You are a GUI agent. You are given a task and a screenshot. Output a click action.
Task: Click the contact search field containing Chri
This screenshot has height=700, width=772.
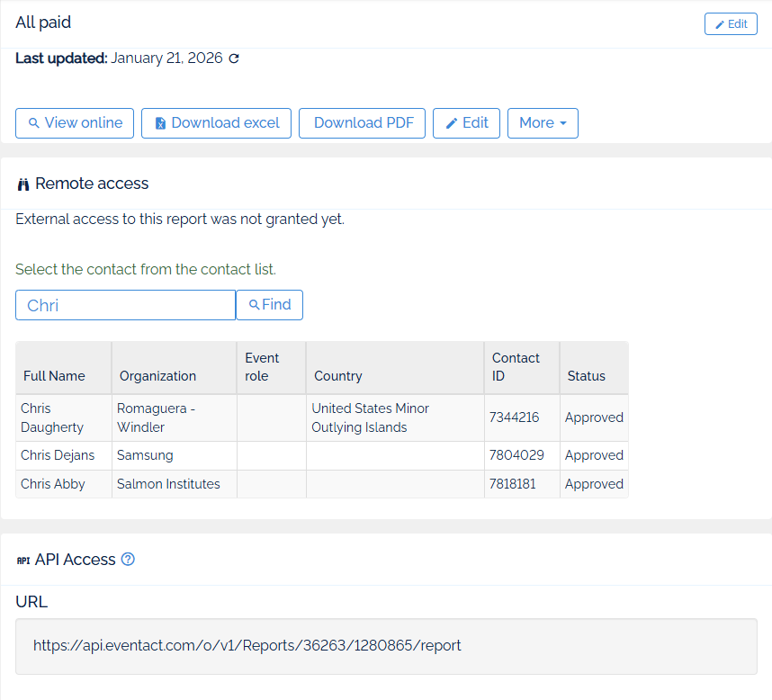tap(125, 305)
